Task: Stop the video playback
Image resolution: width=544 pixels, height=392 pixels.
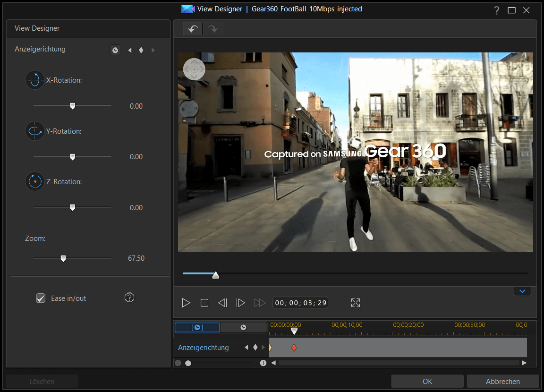Action: coord(204,303)
